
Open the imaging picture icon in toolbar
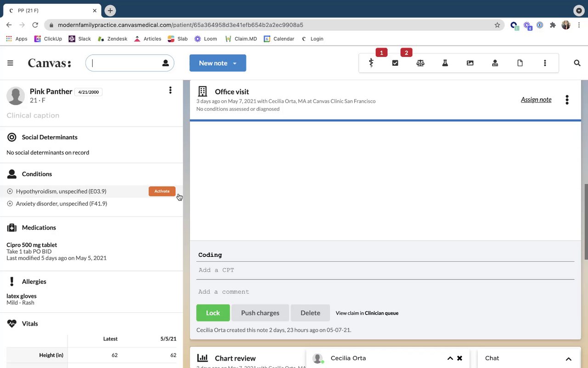pos(470,63)
